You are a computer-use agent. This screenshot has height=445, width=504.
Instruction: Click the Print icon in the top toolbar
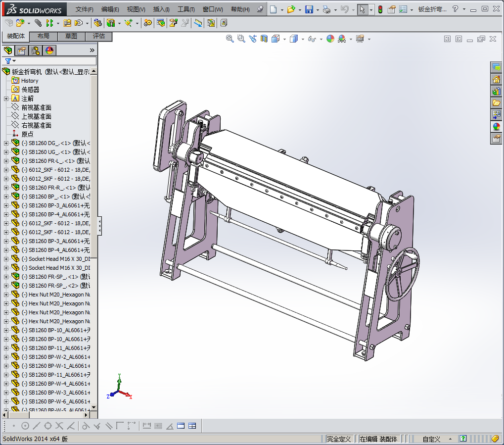tap(326, 9)
